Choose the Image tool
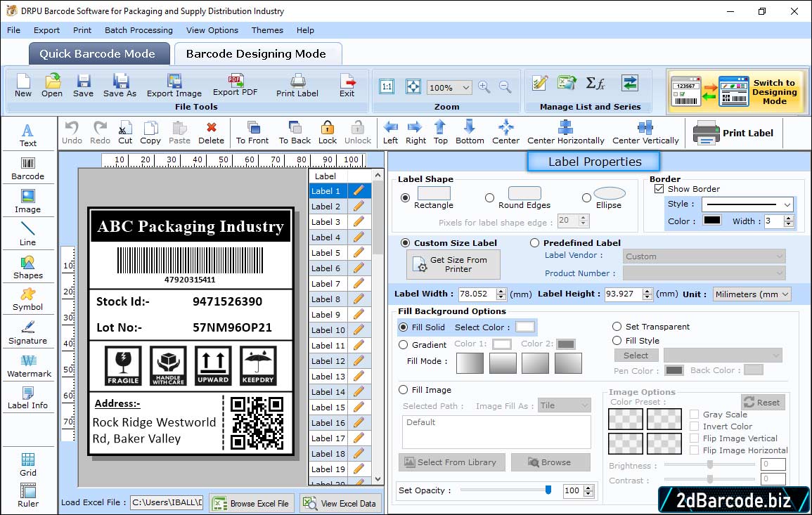This screenshot has width=812, height=515. pos(28,202)
